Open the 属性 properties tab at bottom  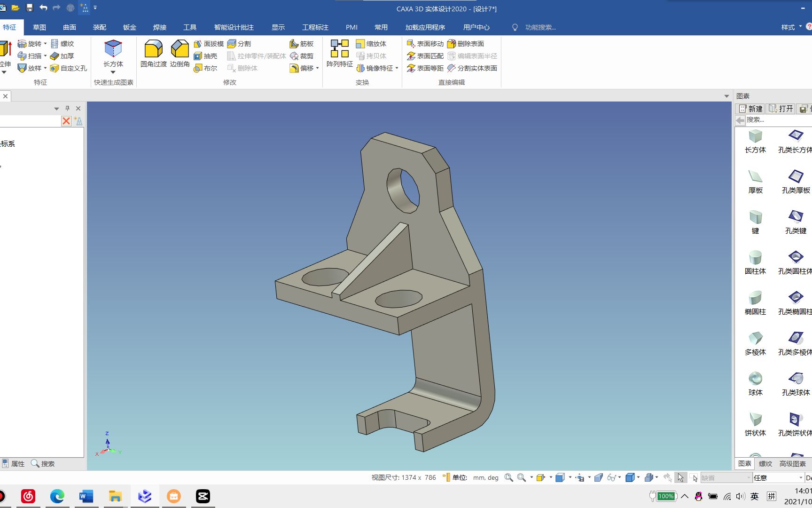(13, 464)
